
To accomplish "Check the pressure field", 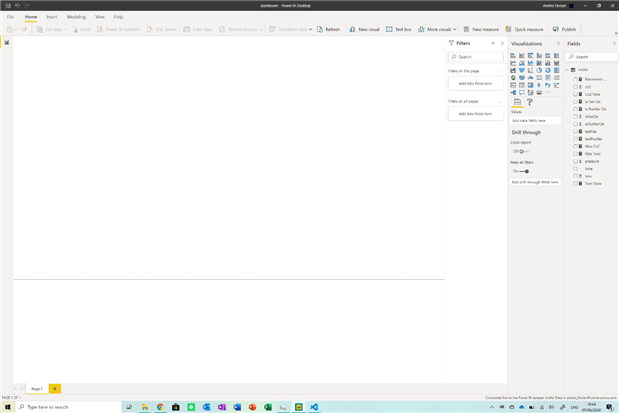I will (x=575, y=161).
